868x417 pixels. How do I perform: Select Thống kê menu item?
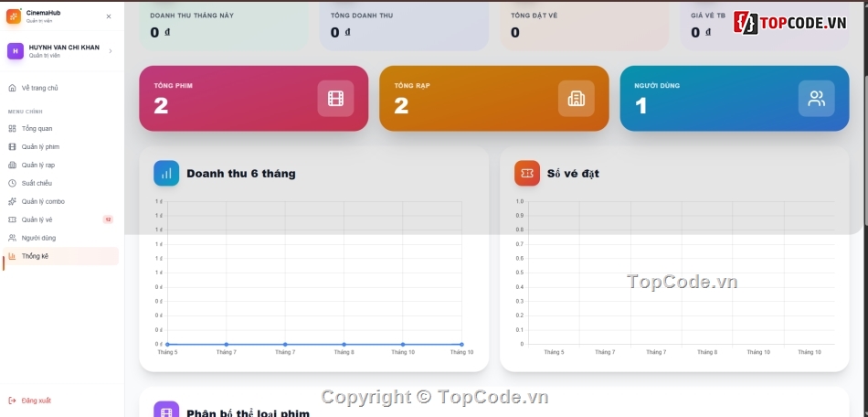[x=60, y=256]
